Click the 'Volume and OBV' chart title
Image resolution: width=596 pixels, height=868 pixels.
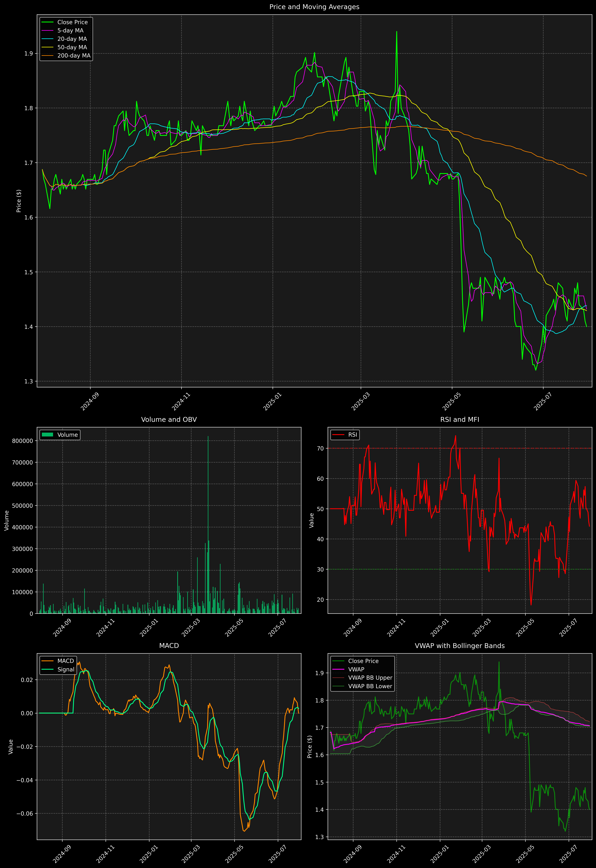(x=169, y=420)
